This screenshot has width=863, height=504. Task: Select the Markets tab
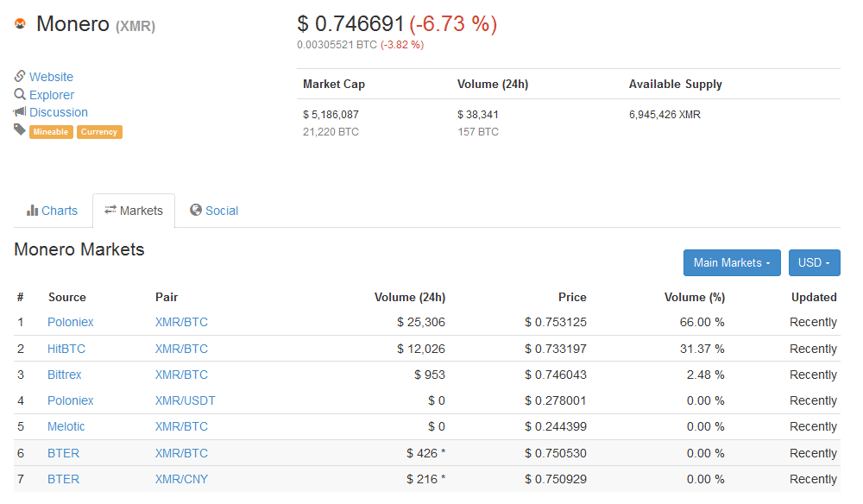[134, 211]
